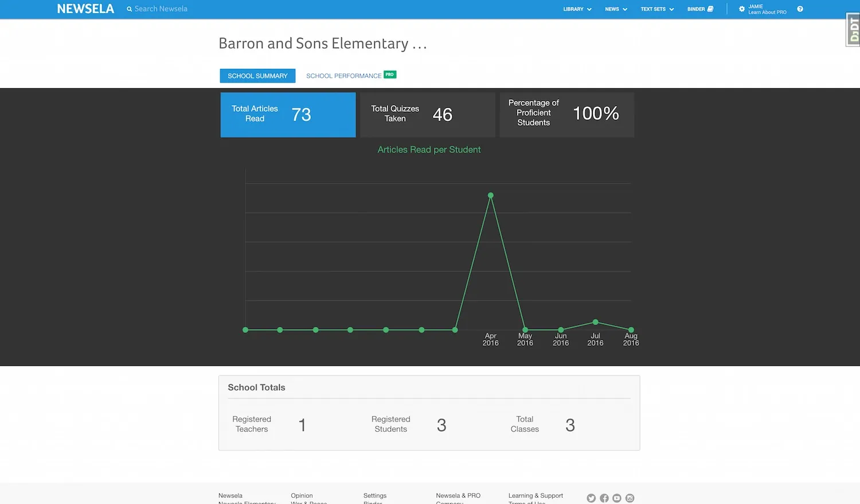860x504 pixels.
Task: Click the DDT side tab widget
Action: point(853,30)
